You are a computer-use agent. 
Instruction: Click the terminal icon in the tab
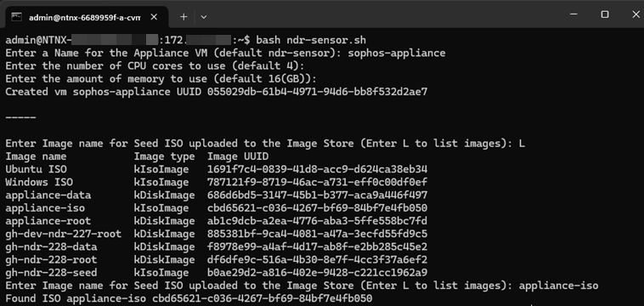coord(16,17)
